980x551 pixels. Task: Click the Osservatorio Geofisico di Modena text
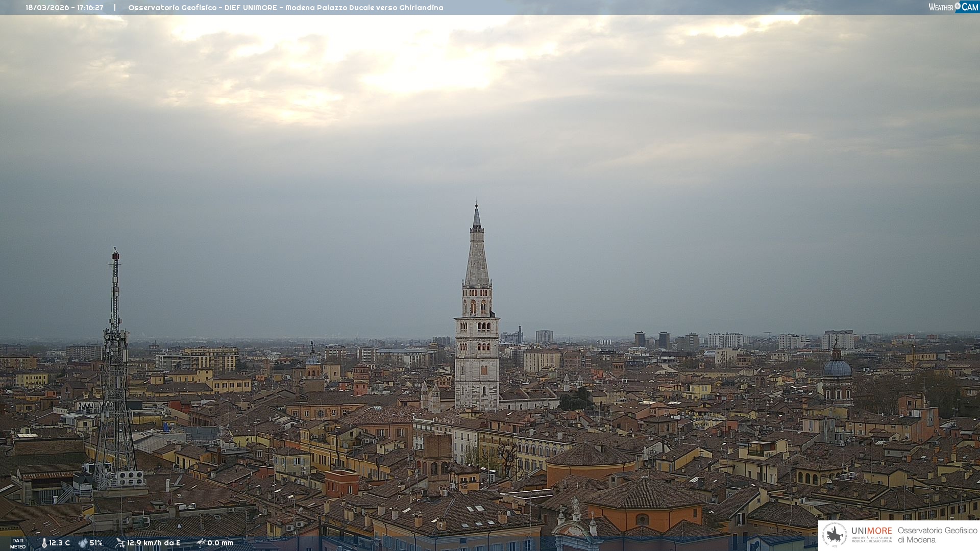[937, 535]
